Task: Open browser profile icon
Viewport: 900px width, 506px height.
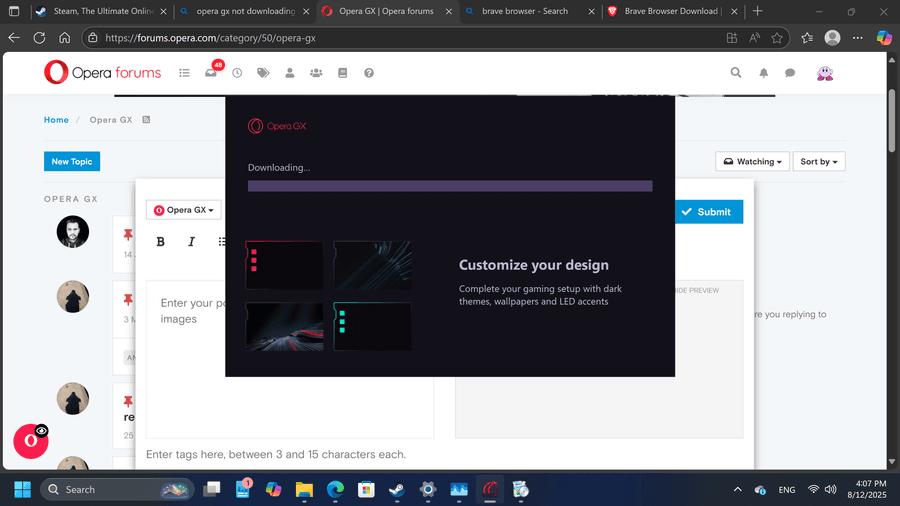Action: [x=832, y=38]
